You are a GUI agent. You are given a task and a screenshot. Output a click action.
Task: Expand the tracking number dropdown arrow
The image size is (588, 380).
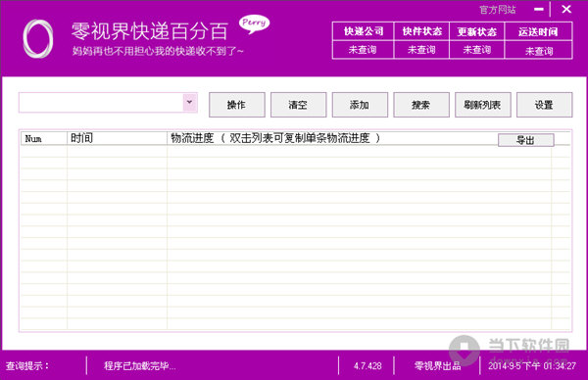coord(190,102)
